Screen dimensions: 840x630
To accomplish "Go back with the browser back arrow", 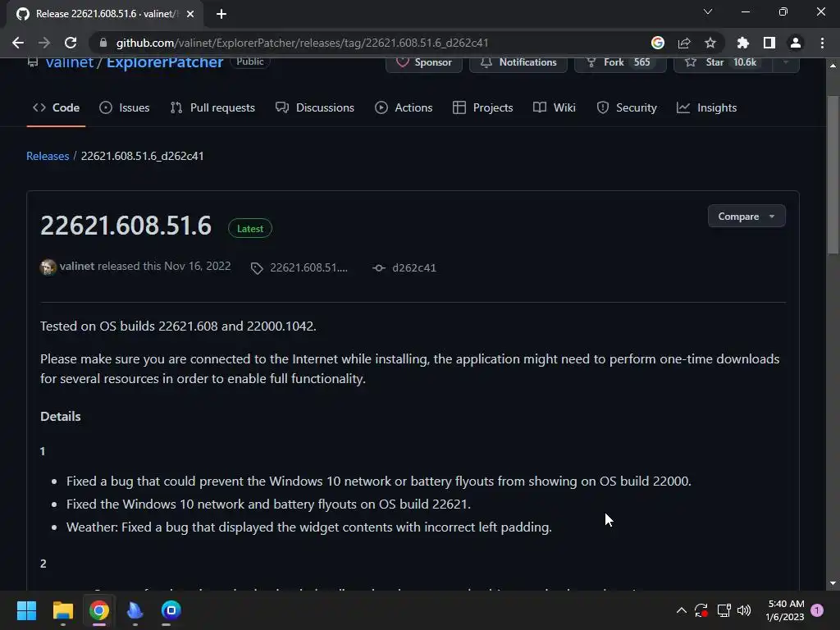I will [x=18, y=43].
